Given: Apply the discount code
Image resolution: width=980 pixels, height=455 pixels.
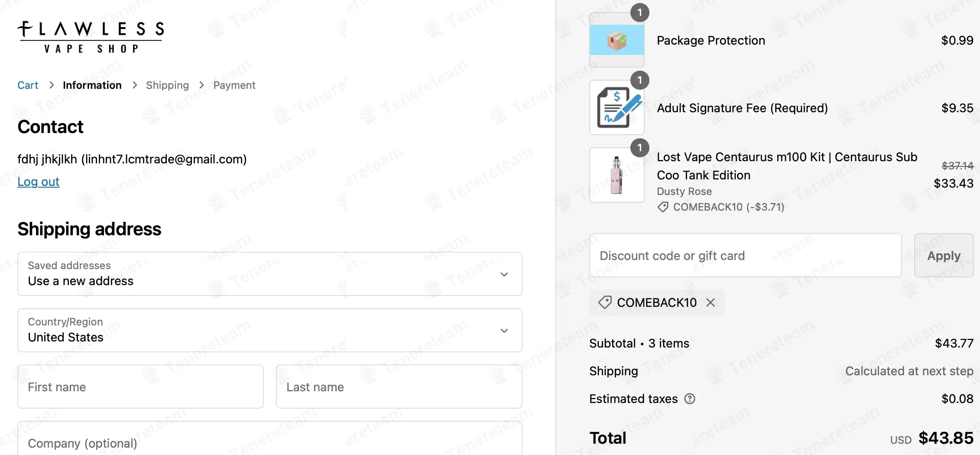Looking at the screenshot, I should 944,255.
